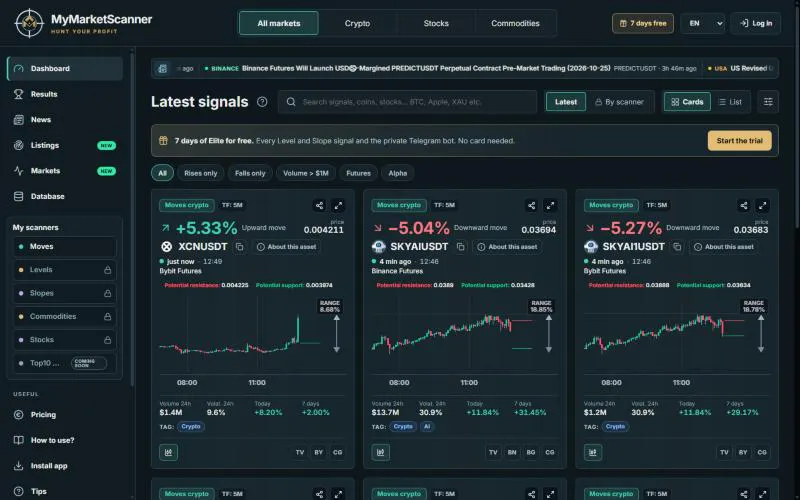Expand the SKYAI1USDT card to fullscreen
The height and width of the screenshot is (500, 800).
763,206
